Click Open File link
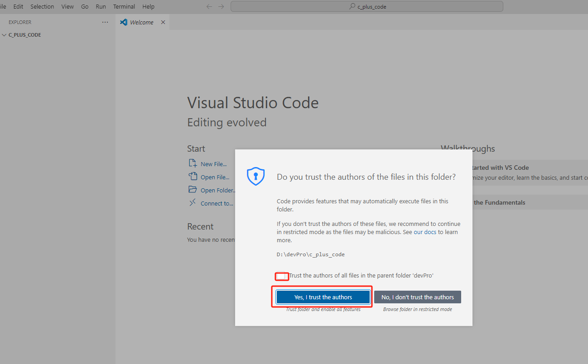The image size is (588, 364). point(215,177)
